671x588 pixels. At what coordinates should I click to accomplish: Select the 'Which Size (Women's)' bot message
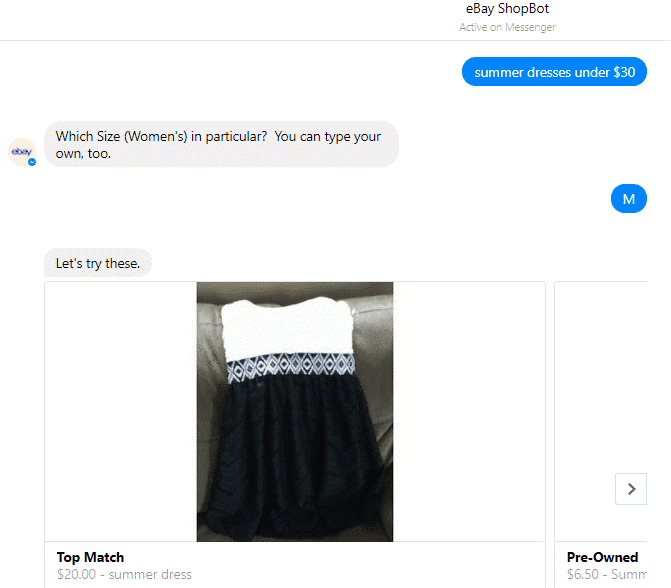[221, 144]
